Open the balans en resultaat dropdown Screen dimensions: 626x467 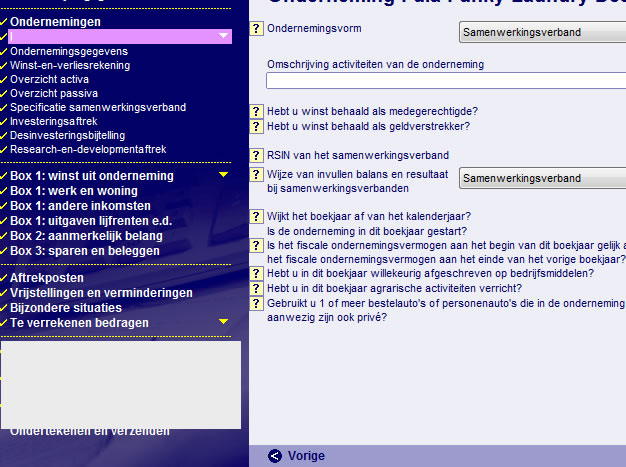click(541, 179)
